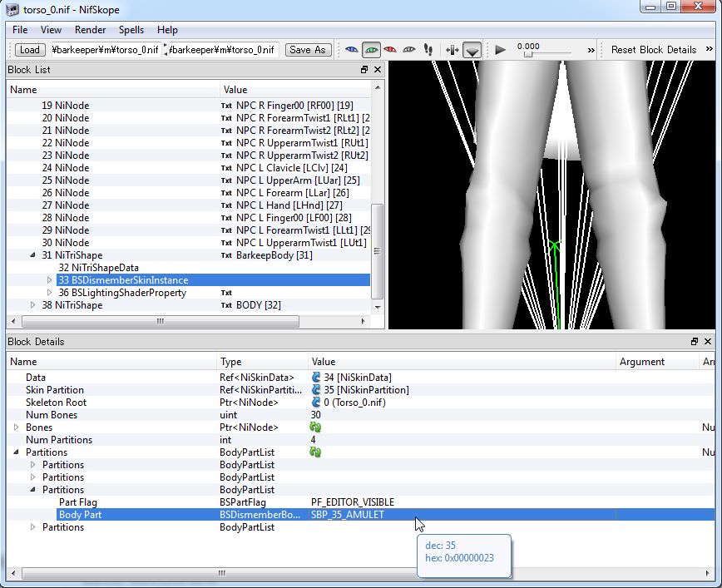Click the Data row name cell

pos(36,377)
